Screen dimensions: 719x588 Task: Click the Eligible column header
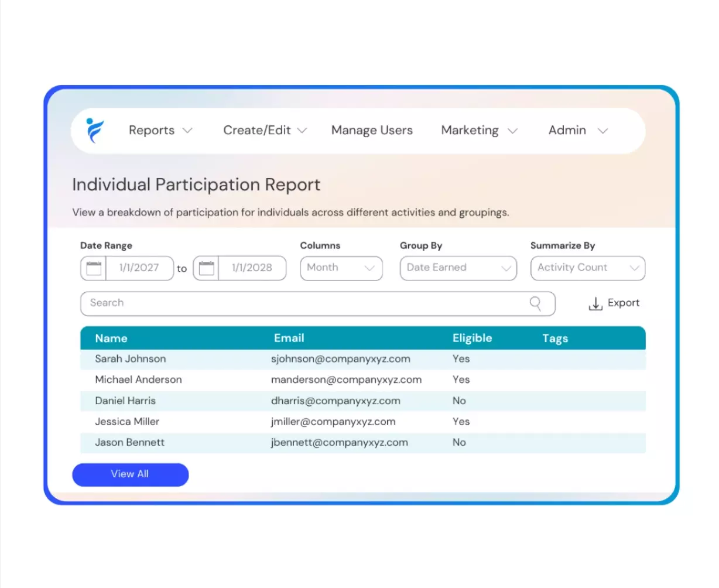[x=472, y=338]
